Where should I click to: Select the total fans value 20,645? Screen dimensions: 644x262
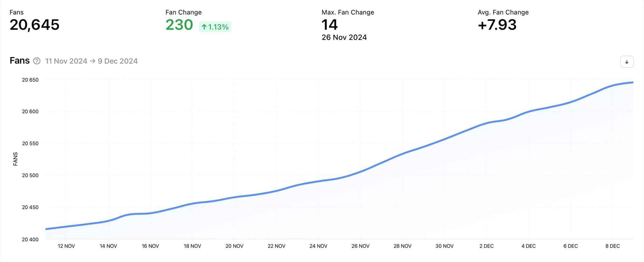pyautogui.click(x=34, y=25)
